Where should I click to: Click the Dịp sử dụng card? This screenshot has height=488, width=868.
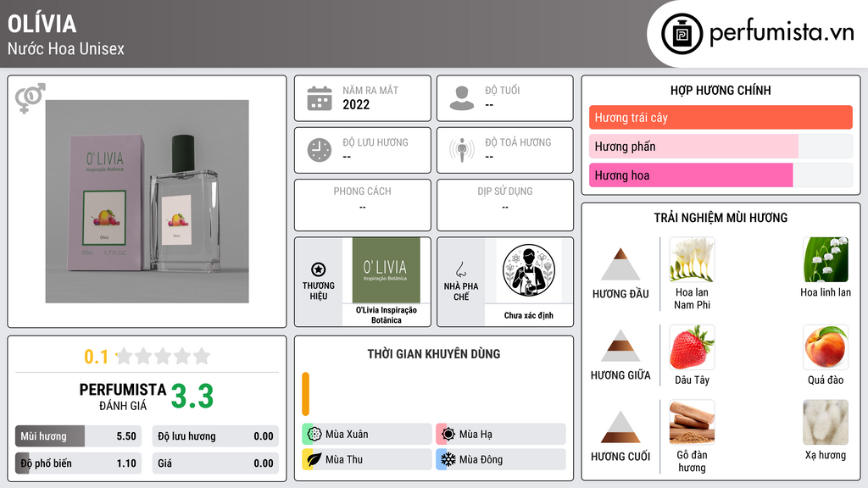[505, 205]
